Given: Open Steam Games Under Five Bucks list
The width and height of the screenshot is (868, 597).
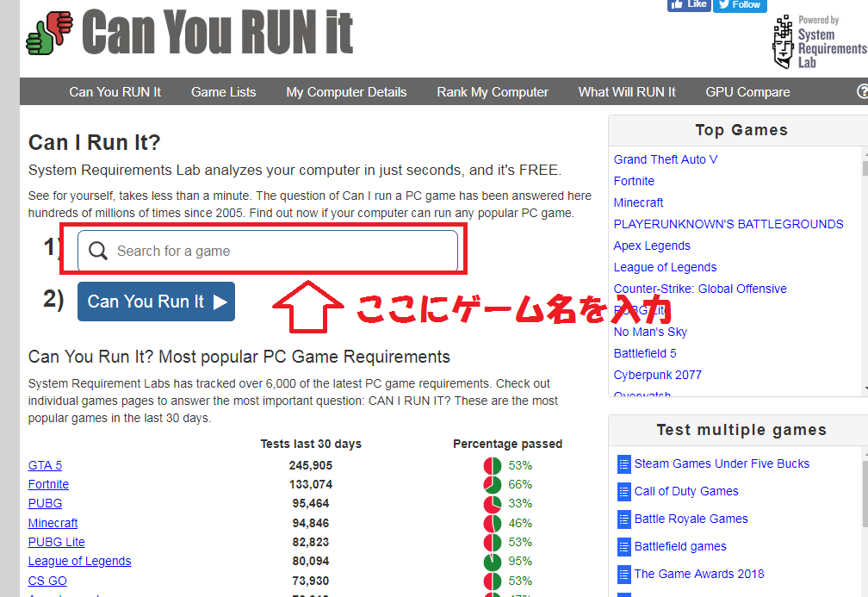Looking at the screenshot, I should pyautogui.click(x=722, y=464).
